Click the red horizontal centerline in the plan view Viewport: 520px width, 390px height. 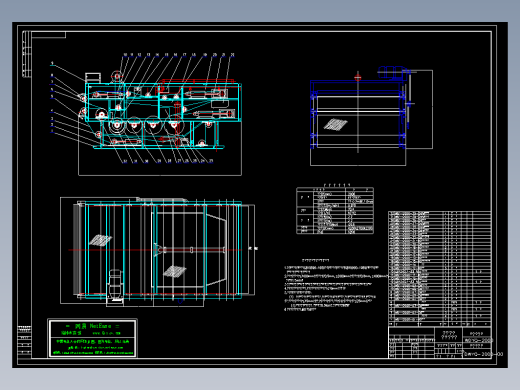[155, 250]
